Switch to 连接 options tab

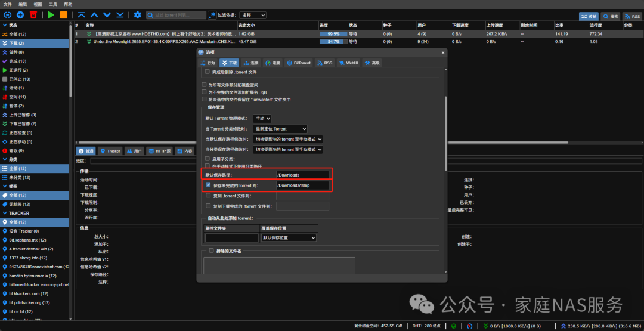pos(251,63)
